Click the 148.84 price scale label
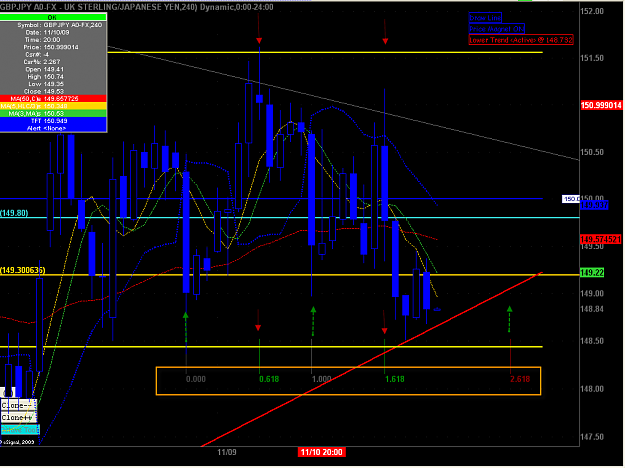The image size is (625, 468). click(x=592, y=309)
